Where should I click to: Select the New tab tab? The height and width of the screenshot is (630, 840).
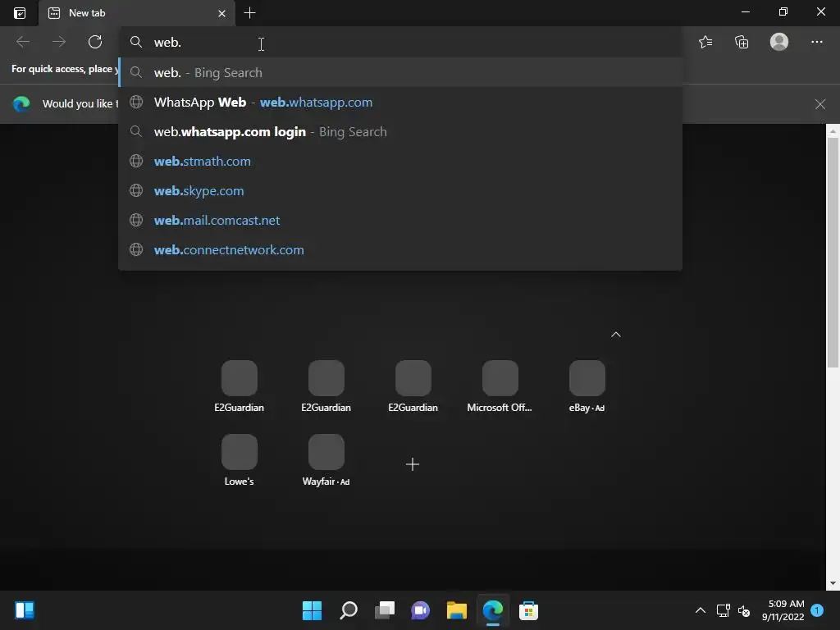coord(137,13)
